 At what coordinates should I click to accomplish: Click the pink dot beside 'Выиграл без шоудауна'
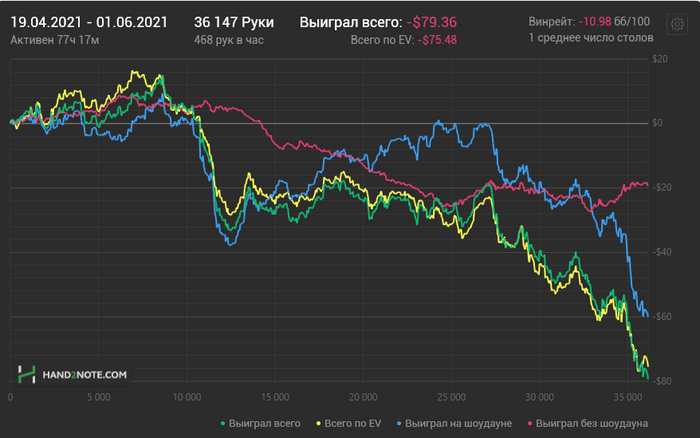coord(530,423)
